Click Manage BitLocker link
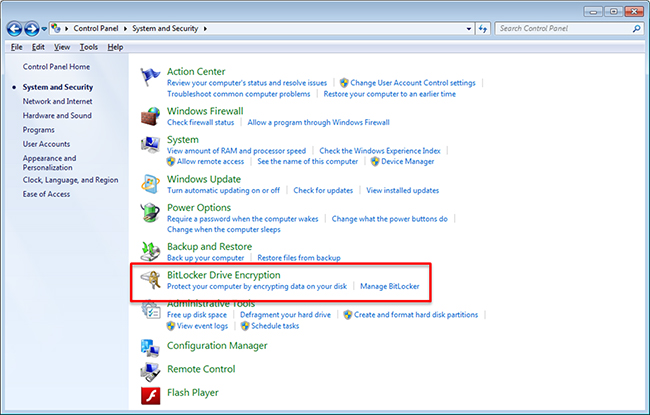The height and width of the screenshot is (415, 650). [390, 286]
